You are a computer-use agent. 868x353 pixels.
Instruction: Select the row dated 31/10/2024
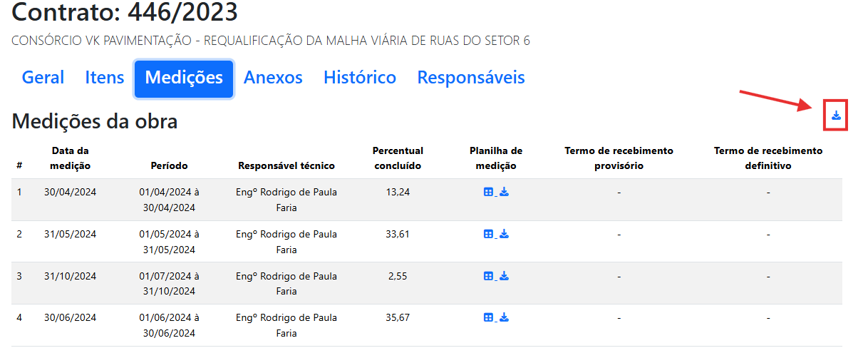(x=70, y=276)
